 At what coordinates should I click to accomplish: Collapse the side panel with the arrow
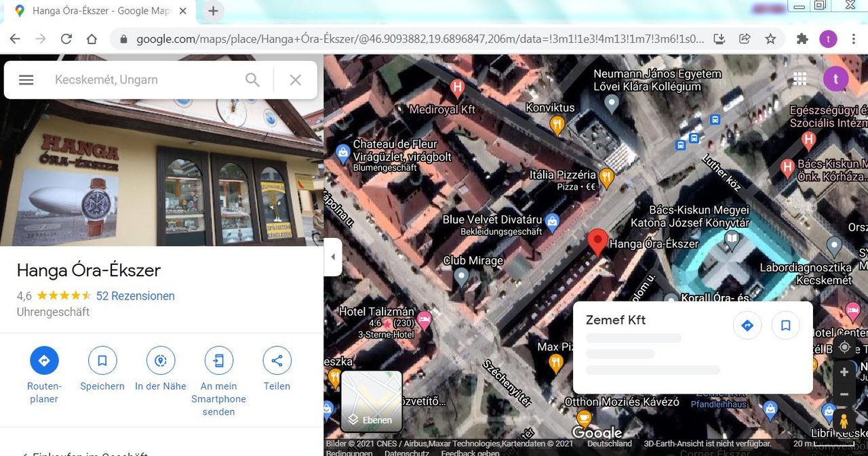coord(333,257)
